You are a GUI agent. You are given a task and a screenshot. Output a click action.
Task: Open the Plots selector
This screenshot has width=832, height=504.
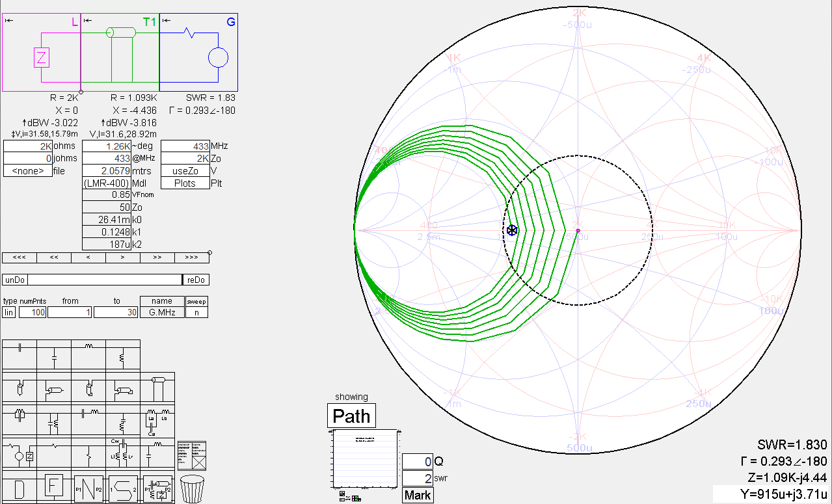[x=185, y=183]
